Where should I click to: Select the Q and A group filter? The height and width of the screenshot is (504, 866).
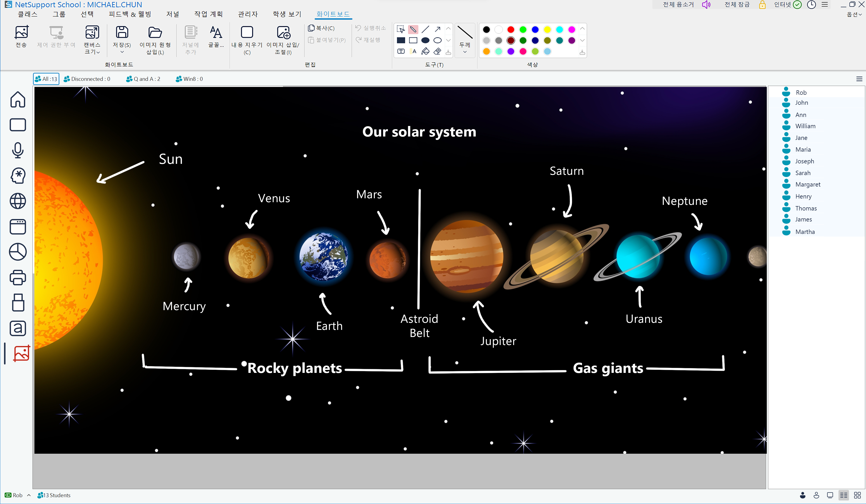(x=143, y=79)
